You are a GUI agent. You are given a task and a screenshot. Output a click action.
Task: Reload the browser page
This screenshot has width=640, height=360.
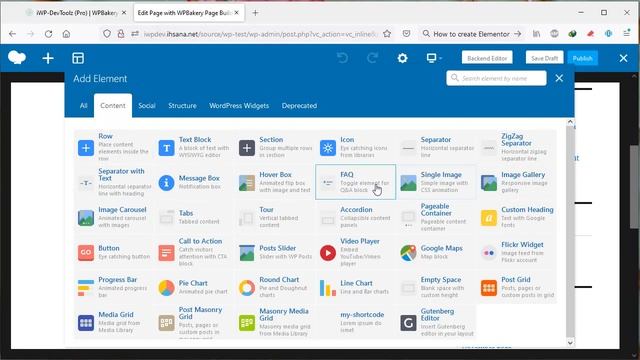pos(49,34)
